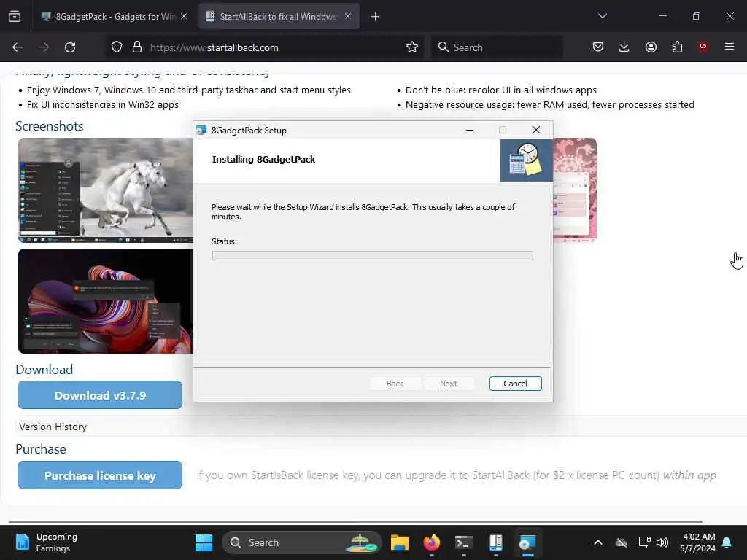The height and width of the screenshot is (560, 747).
Task: Open the volume control tray icon
Action: pyautogui.click(x=662, y=542)
